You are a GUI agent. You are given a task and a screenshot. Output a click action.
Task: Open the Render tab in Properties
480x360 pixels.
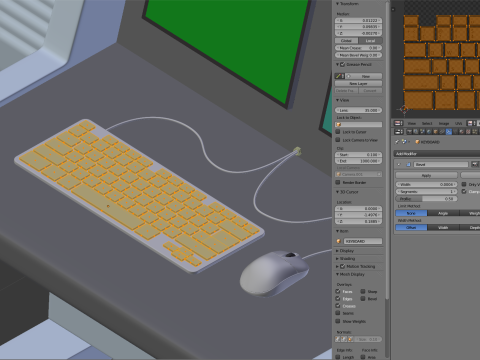[409, 131]
